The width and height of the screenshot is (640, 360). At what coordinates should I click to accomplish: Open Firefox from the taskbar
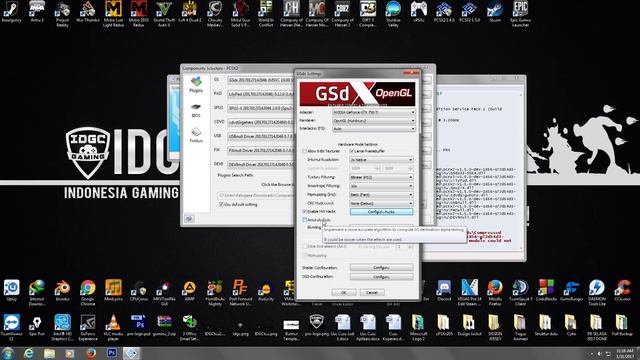(91, 353)
